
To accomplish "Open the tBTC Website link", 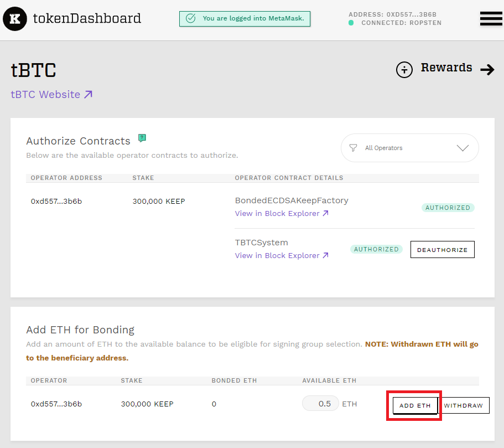I will point(51,95).
